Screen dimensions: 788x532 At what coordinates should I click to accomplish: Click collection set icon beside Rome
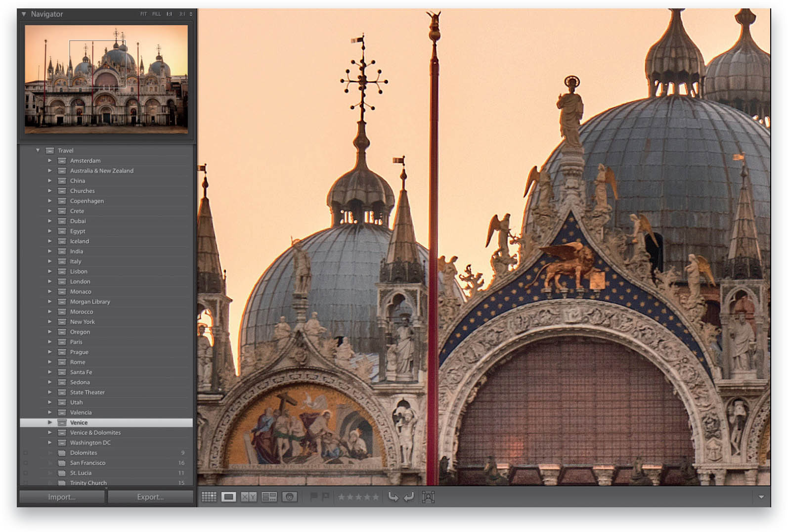[x=62, y=362]
